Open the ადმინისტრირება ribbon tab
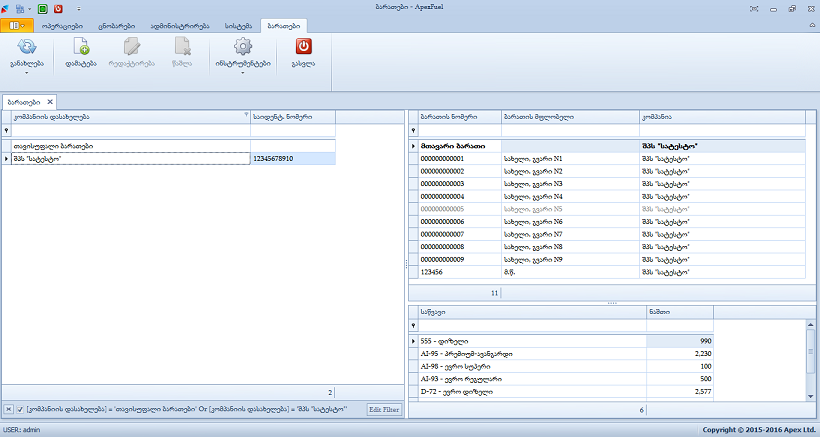 180,26
